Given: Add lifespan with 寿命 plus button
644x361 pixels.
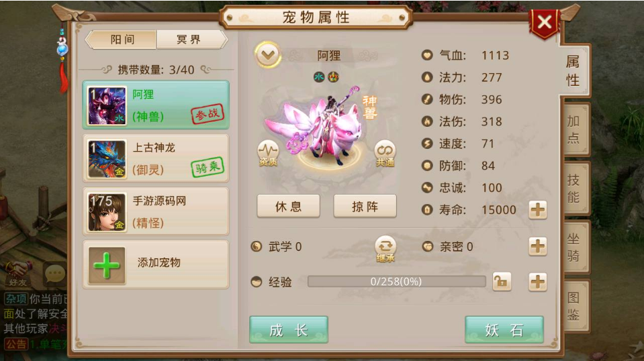Looking at the screenshot, I should click(x=538, y=210).
